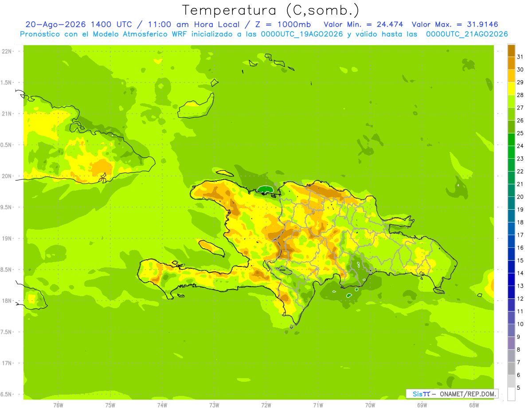Image resolution: width=532 pixels, height=411 pixels.
Task: Click the yellow legend swatch between 28 and 29
Action: click(511, 89)
